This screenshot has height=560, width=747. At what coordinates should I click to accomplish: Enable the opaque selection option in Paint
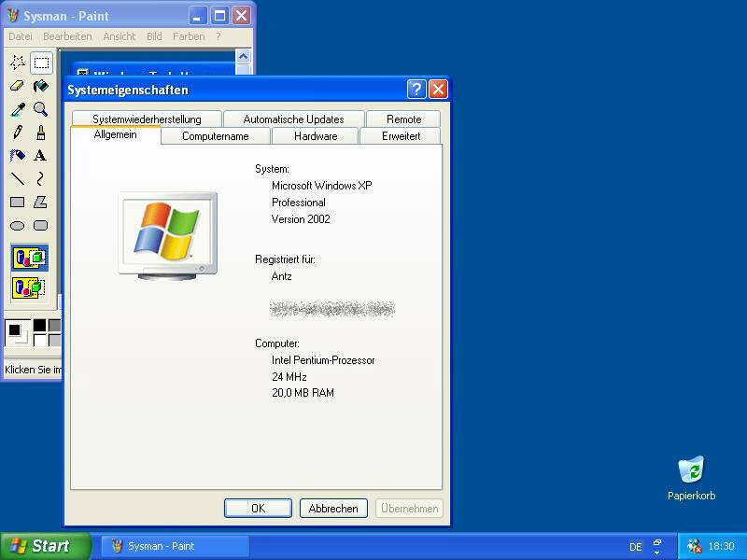click(30, 259)
